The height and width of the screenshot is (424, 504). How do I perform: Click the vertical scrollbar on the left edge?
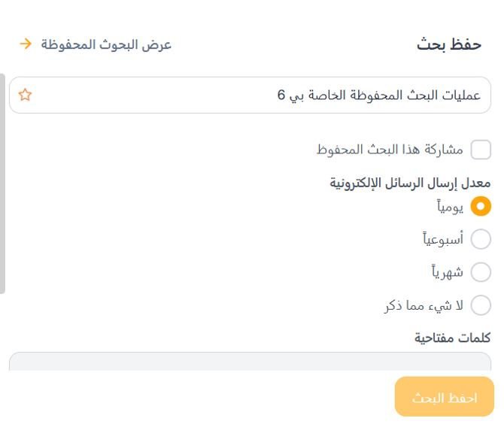pyautogui.click(x=2, y=183)
